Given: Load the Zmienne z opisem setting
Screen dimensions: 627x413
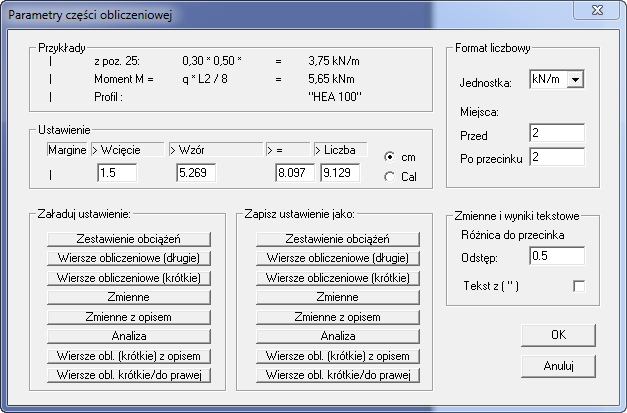Looking at the screenshot, I should point(128,316).
